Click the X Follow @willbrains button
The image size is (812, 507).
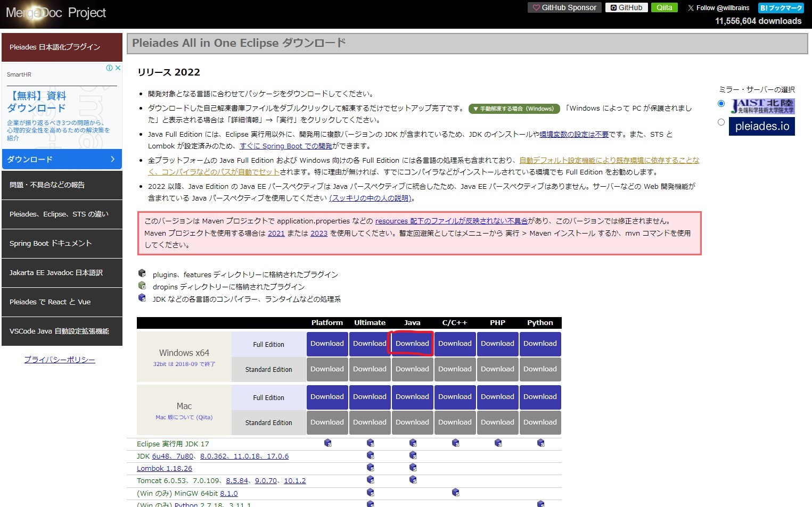[718, 8]
